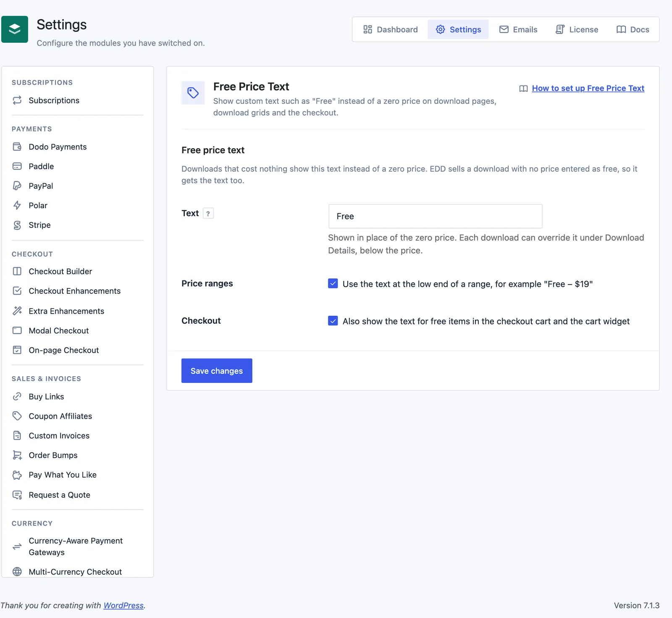Open Order Bumps settings
This screenshot has width=672, height=618.
click(78, 455)
